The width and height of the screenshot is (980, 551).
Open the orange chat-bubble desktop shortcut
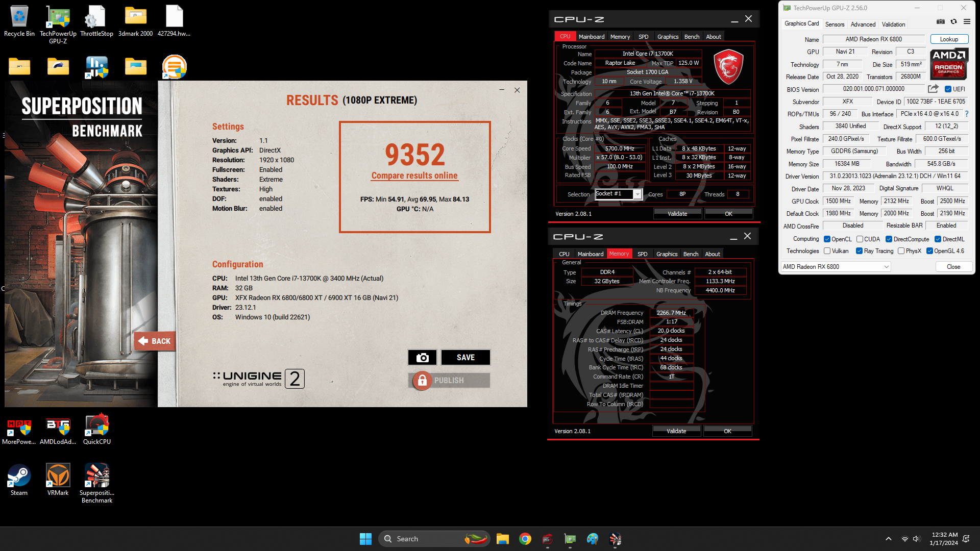tap(174, 67)
